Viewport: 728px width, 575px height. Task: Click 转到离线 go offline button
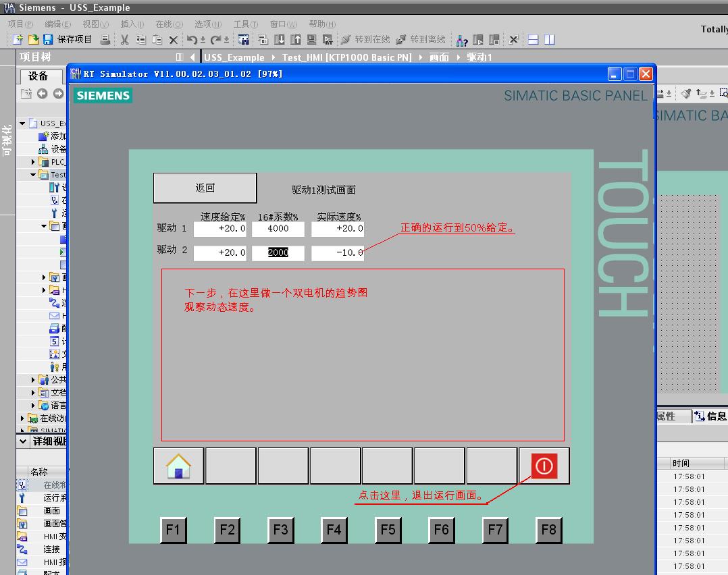(421, 39)
